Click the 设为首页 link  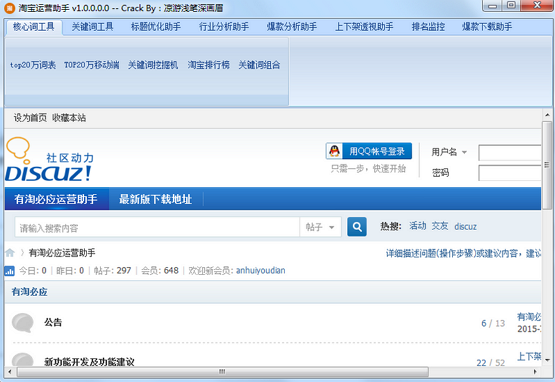pyautogui.click(x=30, y=118)
